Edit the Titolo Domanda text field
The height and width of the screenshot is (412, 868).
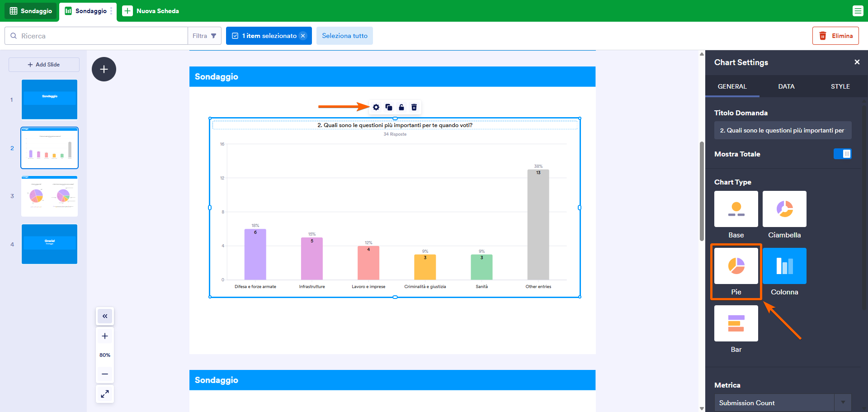point(783,130)
